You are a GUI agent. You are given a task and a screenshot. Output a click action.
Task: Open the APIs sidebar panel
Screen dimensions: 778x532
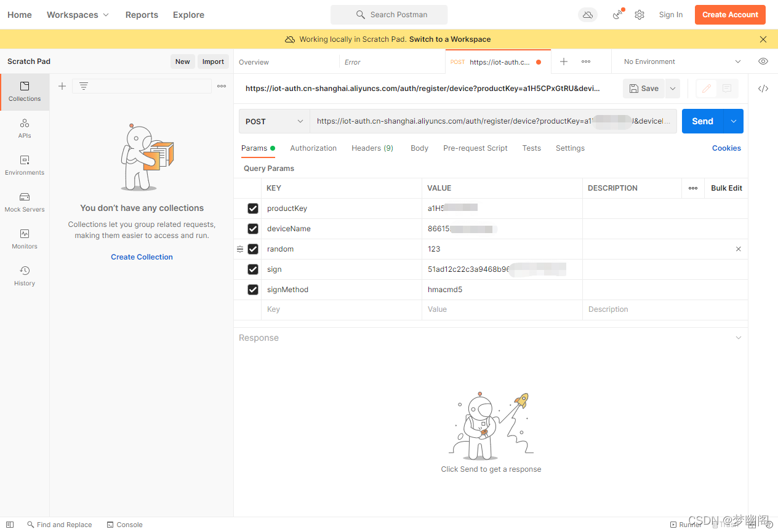tap(25, 129)
